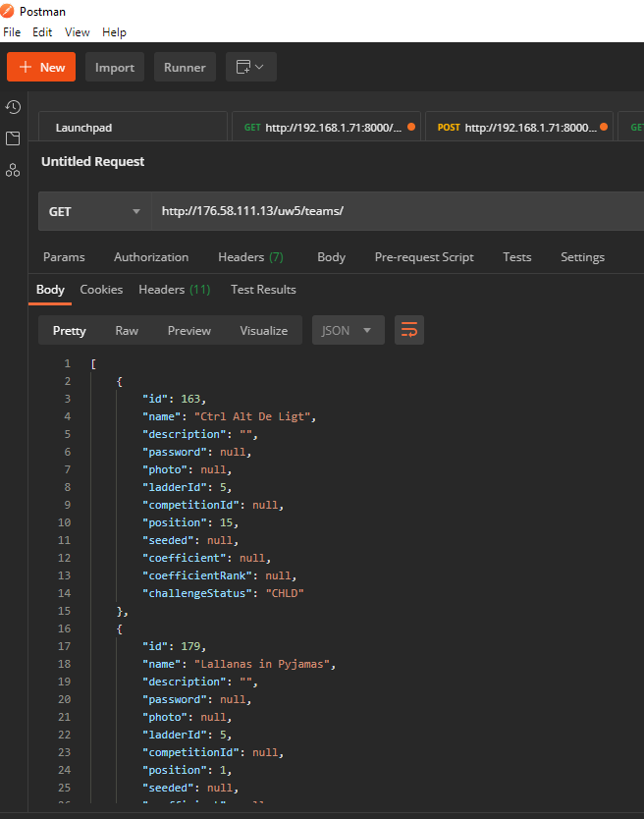Click line number 1 in gutter
This screenshot has width=644, height=819.
click(x=67, y=363)
